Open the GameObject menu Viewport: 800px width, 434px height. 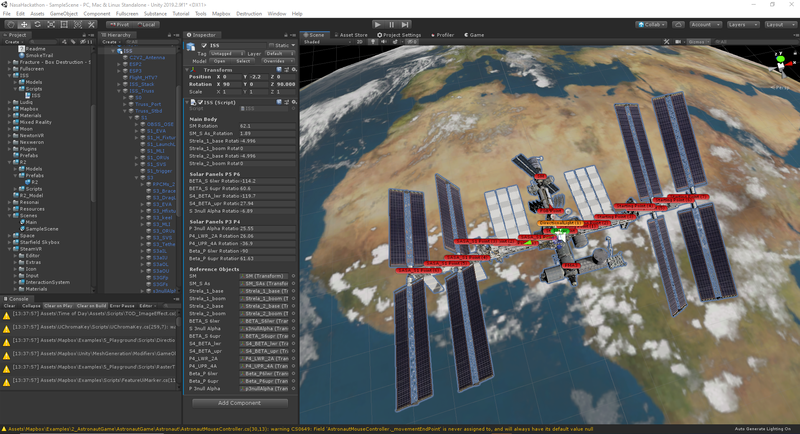[64, 14]
